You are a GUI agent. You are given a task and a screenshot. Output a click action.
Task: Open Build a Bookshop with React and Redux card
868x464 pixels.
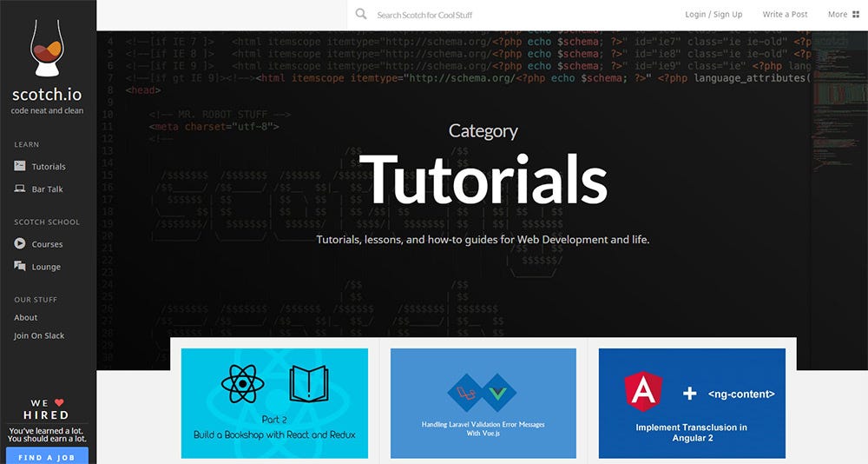(x=274, y=403)
